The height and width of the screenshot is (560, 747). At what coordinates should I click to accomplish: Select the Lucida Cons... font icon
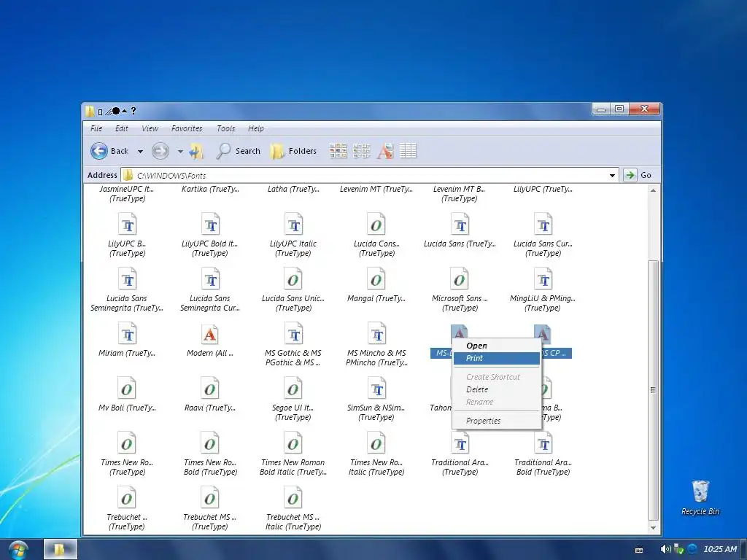click(x=376, y=224)
